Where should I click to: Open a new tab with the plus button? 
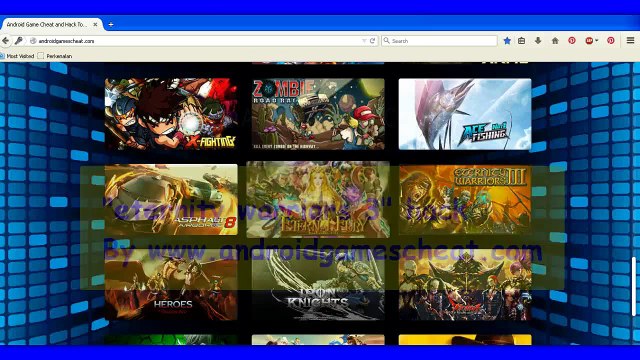(111, 24)
